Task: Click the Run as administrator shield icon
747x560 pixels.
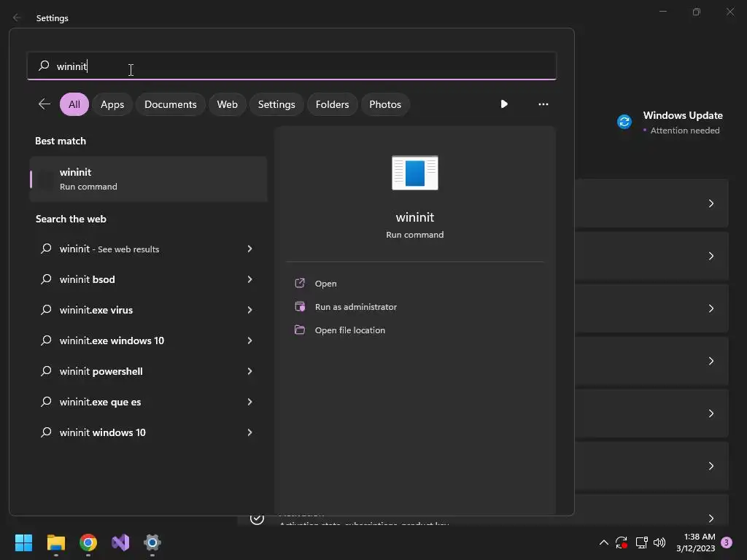Action: (300, 306)
